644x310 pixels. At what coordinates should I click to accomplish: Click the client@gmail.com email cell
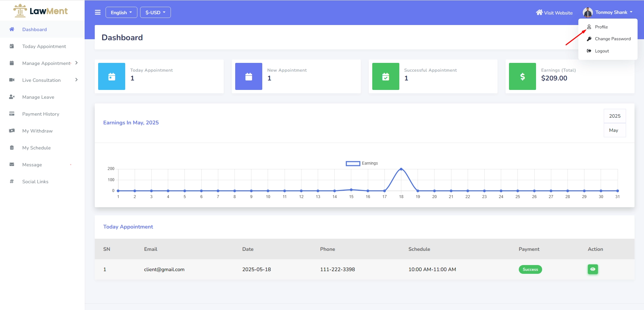point(164,269)
